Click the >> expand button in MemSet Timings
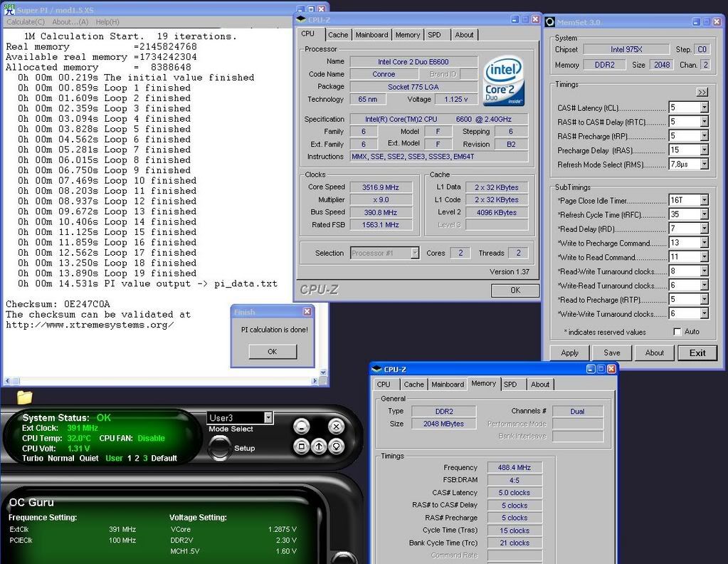 [702, 93]
